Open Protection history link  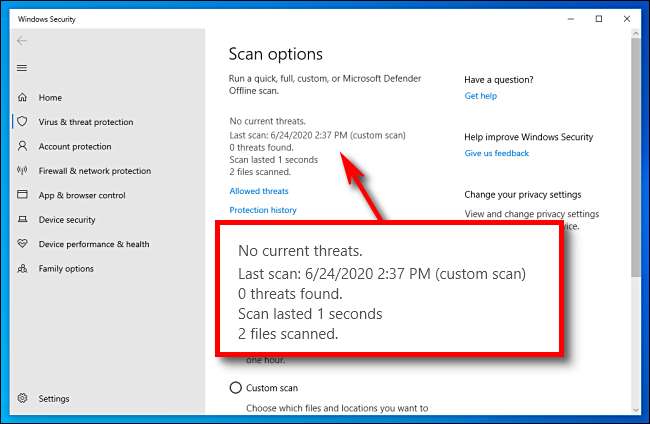(x=263, y=210)
